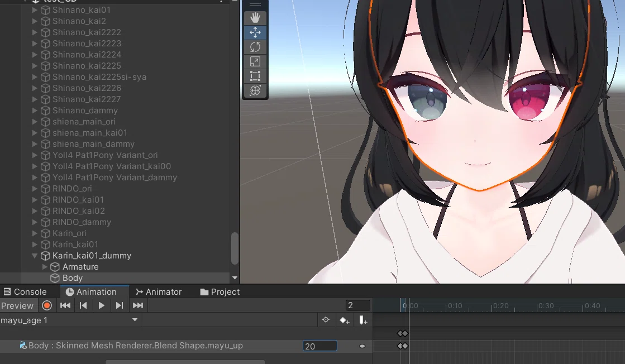Switch to the Console tab
Screen dimensions: 625x364
click(26, 292)
